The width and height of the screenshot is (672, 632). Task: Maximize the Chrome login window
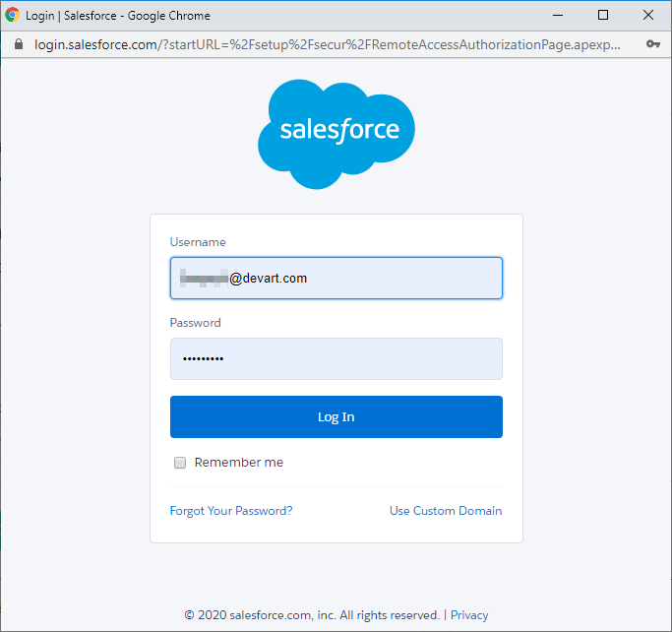603,15
